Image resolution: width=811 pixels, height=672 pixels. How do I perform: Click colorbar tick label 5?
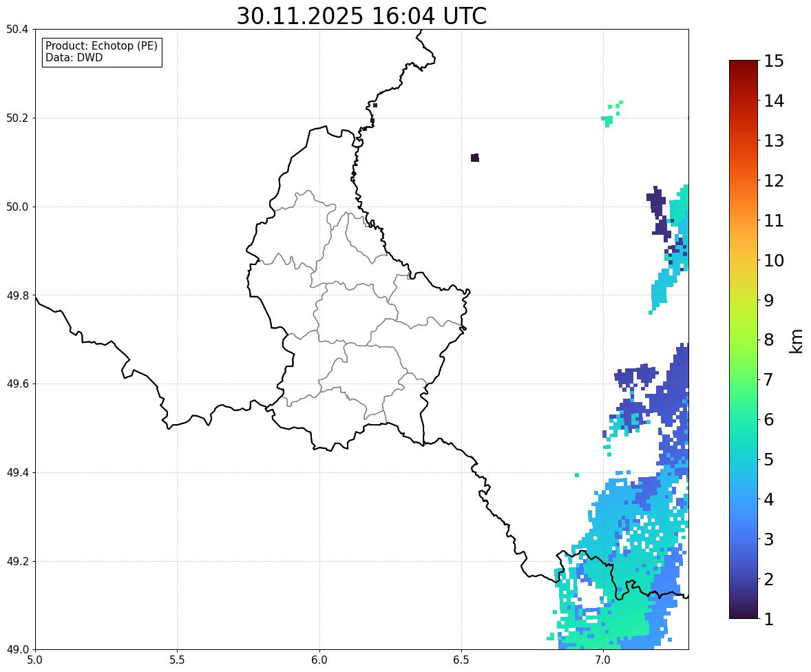pos(769,459)
